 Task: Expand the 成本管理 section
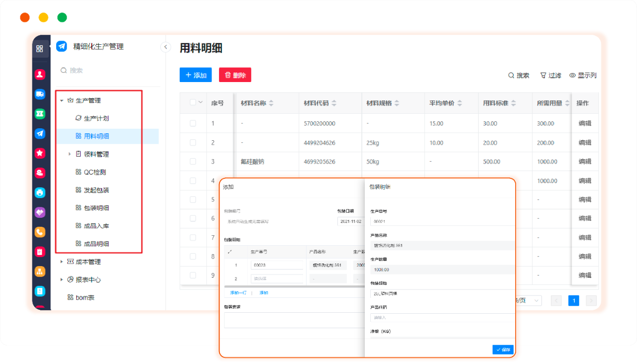point(62,262)
